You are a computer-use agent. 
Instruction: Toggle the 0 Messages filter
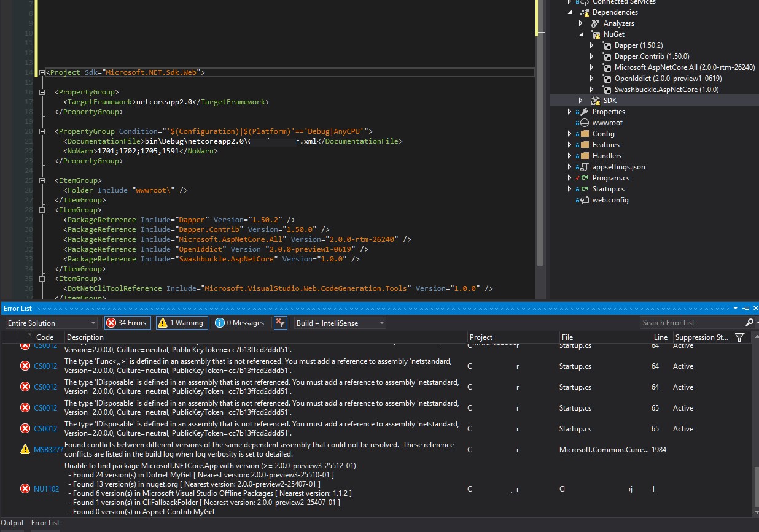tap(239, 323)
